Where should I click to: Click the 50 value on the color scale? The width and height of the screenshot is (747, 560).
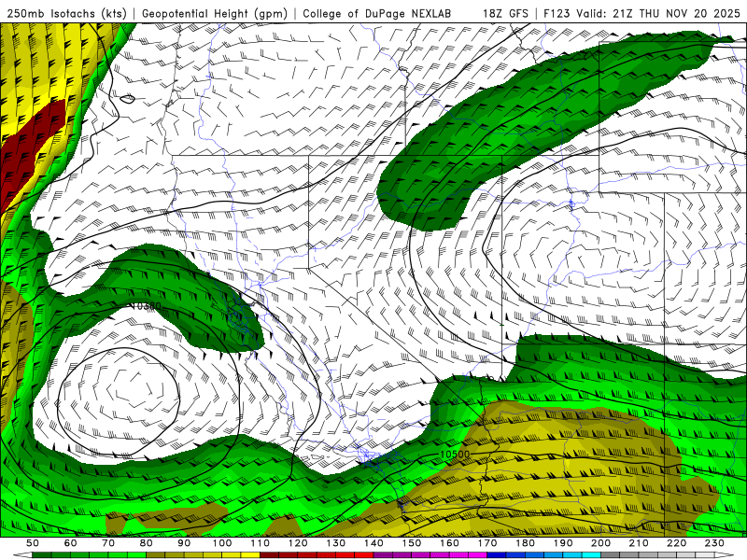pyautogui.click(x=33, y=543)
